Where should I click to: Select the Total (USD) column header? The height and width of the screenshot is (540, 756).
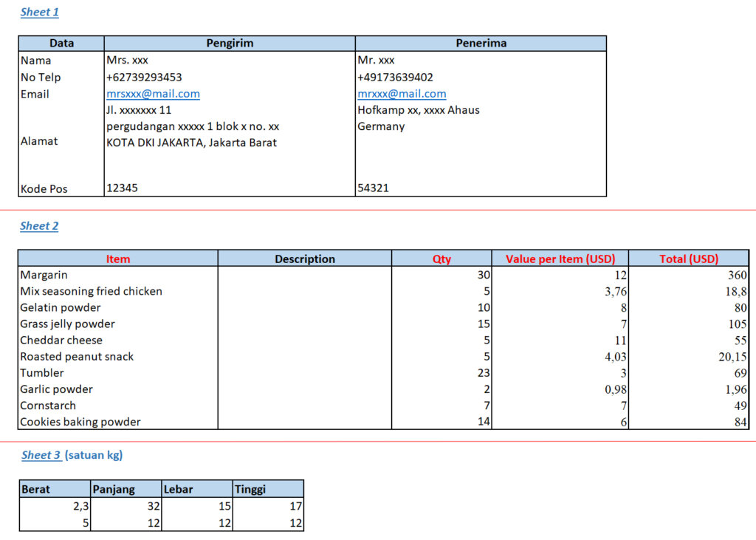[688, 259]
